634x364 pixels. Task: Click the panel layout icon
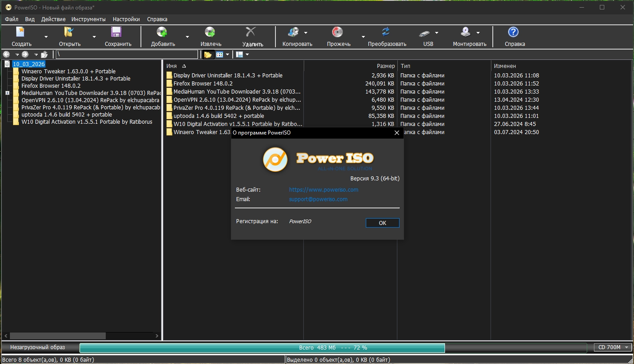239,54
